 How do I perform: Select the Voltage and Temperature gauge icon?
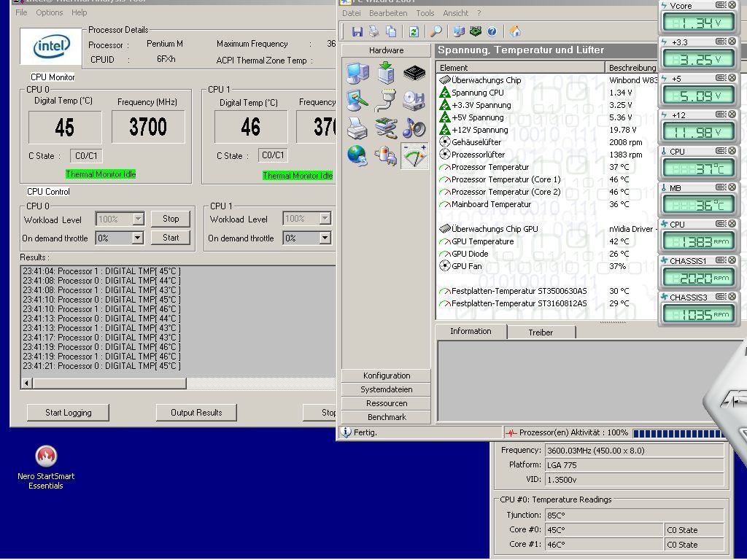click(414, 156)
